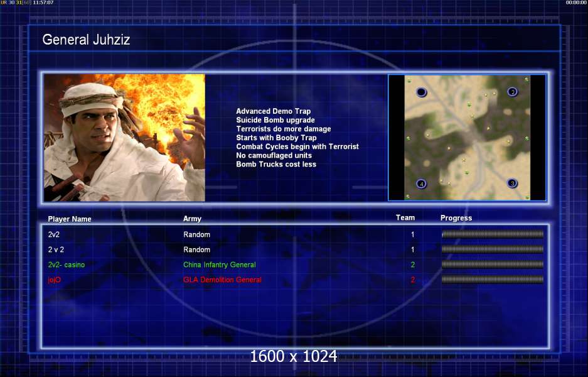Image resolution: width=588 pixels, height=377 pixels.
Task: Click 'Combat Cycles begin with Terrorist' line
Action: click(297, 146)
